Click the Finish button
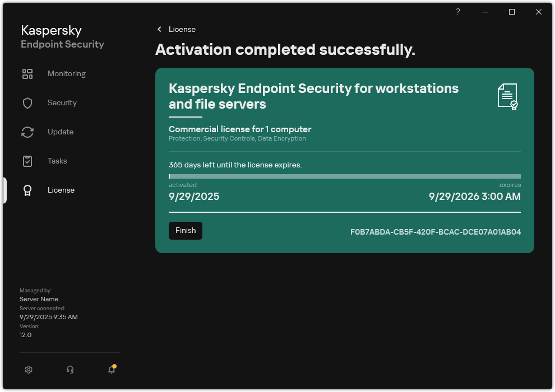The height and width of the screenshot is (392, 555). click(186, 230)
